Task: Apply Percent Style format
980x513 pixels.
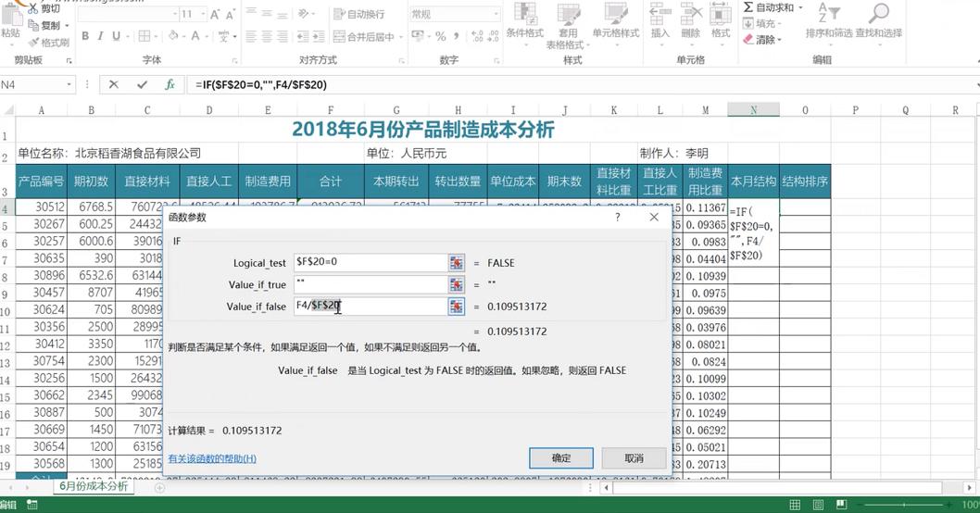Action: pyautogui.click(x=441, y=37)
